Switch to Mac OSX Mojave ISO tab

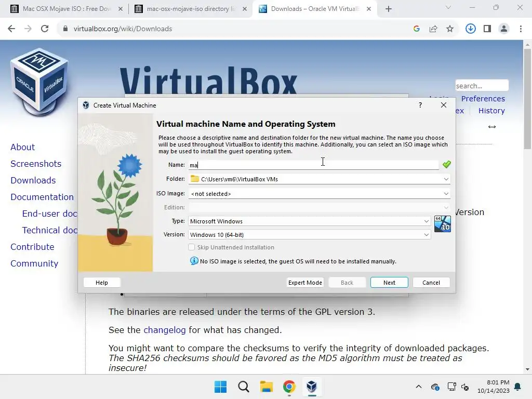coord(66,9)
